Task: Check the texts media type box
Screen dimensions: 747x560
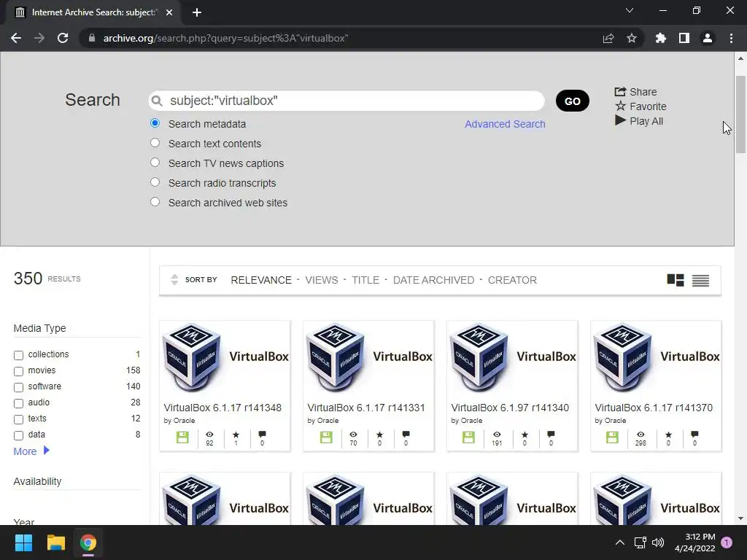Action: point(18,419)
